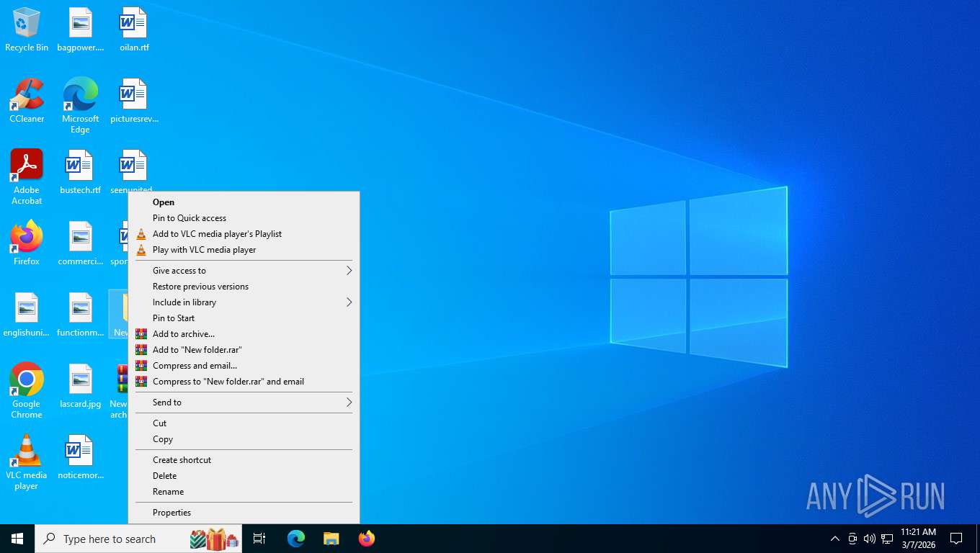Open the Google Chrome desktop shortcut
Image resolution: width=980 pixels, height=553 pixels.
point(27,391)
